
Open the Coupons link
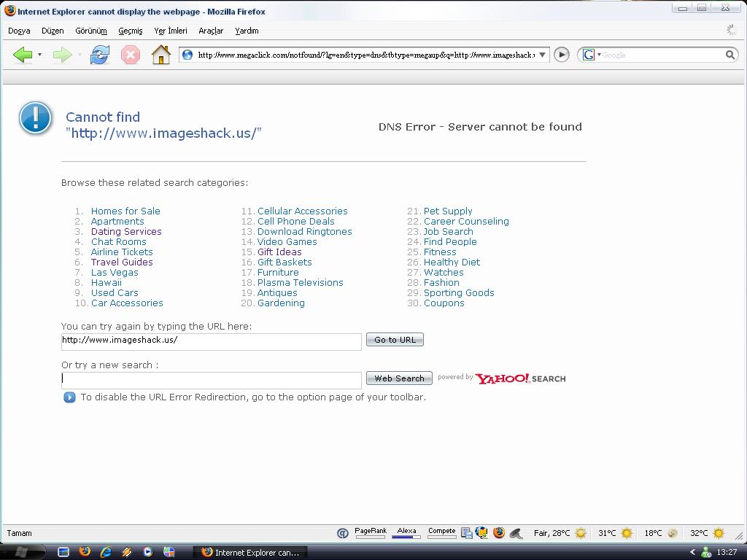(x=444, y=303)
